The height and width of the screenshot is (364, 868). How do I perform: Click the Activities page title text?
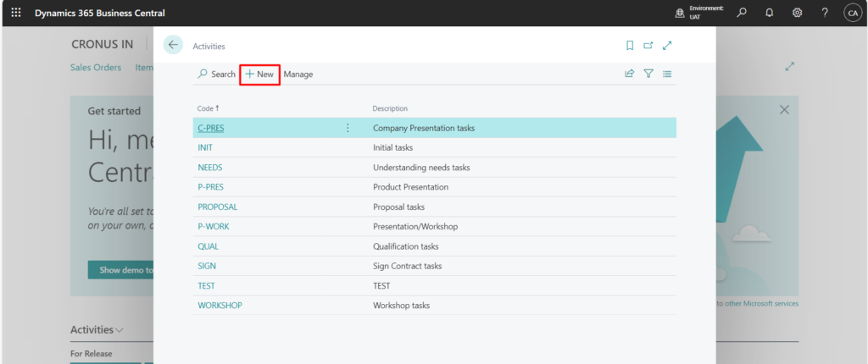tap(209, 47)
